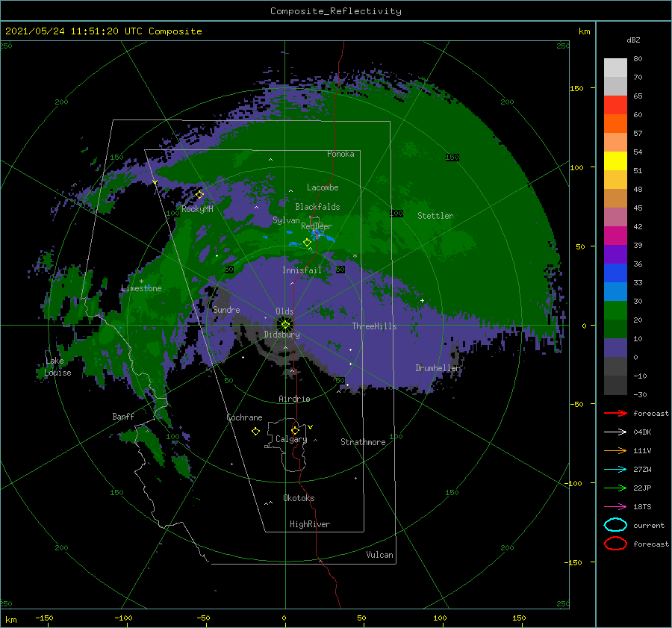The image size is (672, 628).
Task: Pick the magenta 39–42 dBZ swatch
Action: pos(615,236)
